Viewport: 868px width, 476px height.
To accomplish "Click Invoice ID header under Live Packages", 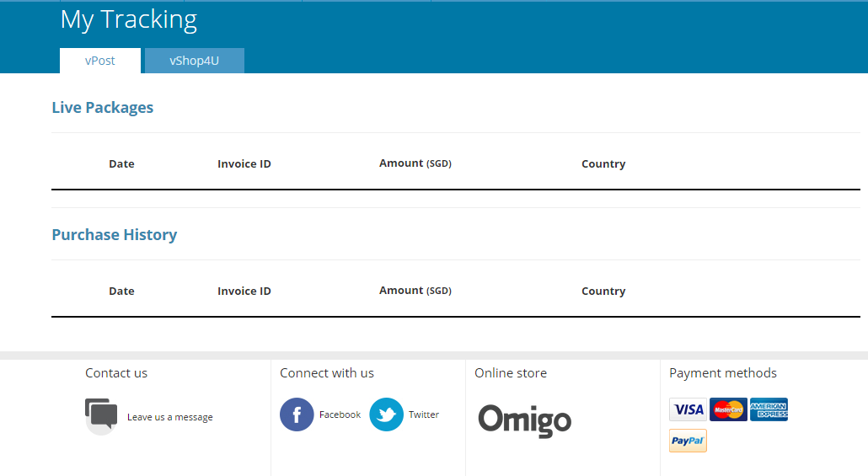I will tap(244, 164).
